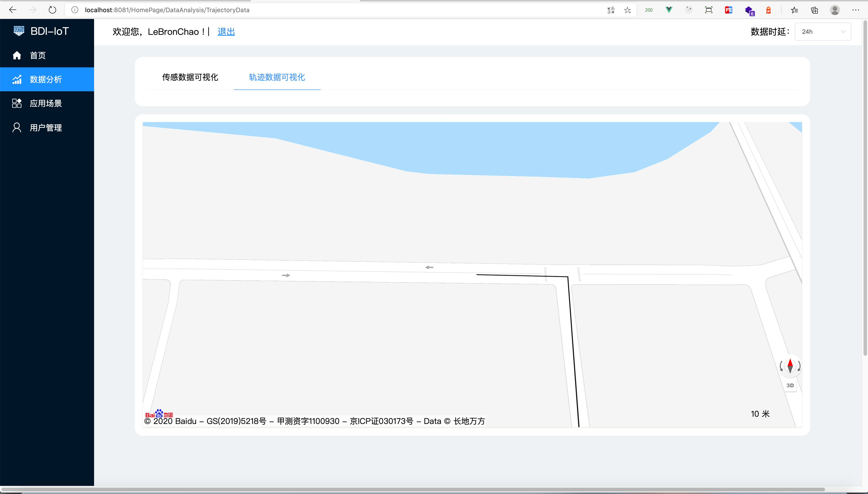
Task: Click the browser address bar URL
Action: click(167, 10)
